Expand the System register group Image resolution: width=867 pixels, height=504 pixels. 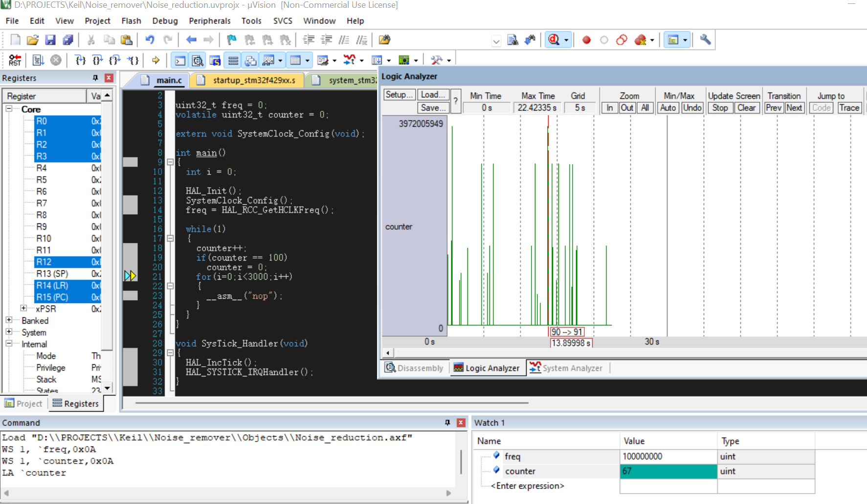pos(9,331)
